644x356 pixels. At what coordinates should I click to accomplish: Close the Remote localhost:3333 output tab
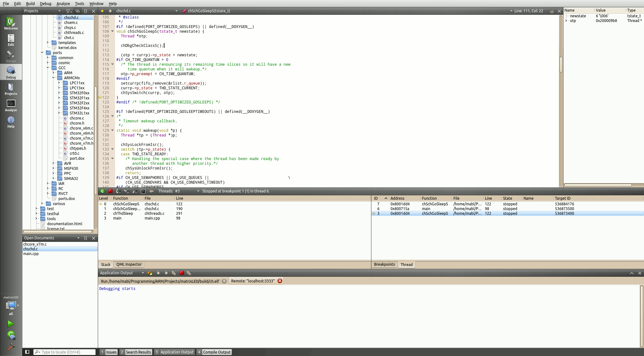pyautogui.click(x=280, y=281)
